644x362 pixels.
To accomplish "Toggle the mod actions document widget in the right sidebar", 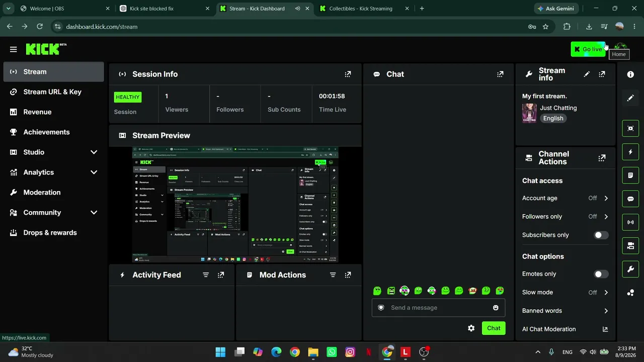I will [630, 175].
